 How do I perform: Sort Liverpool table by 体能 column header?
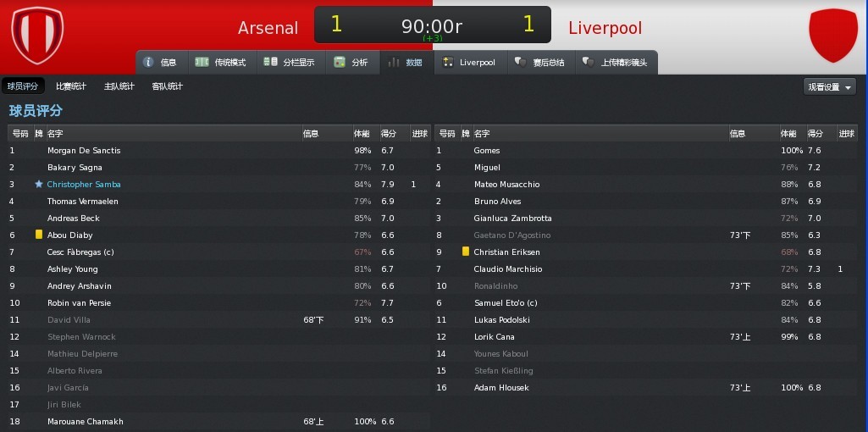click(x=788, y=134)
